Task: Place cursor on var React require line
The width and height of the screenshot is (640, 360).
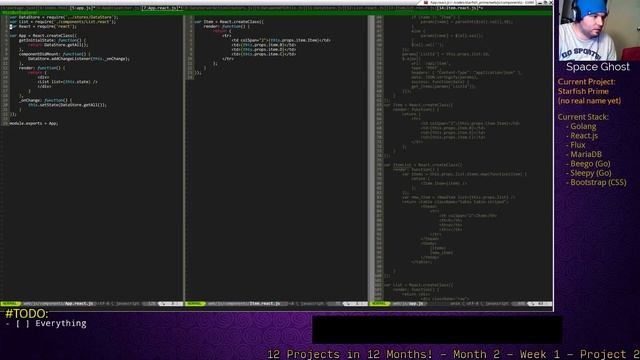Action: click(43, 27)
